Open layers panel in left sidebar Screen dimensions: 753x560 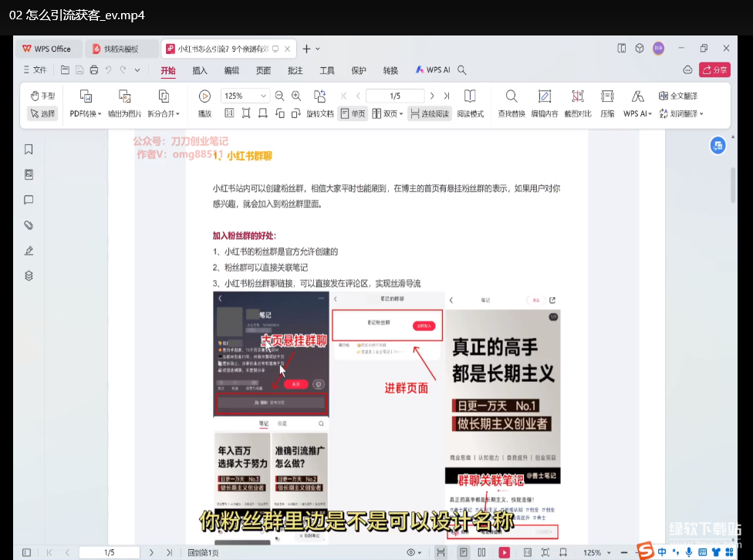29,276
